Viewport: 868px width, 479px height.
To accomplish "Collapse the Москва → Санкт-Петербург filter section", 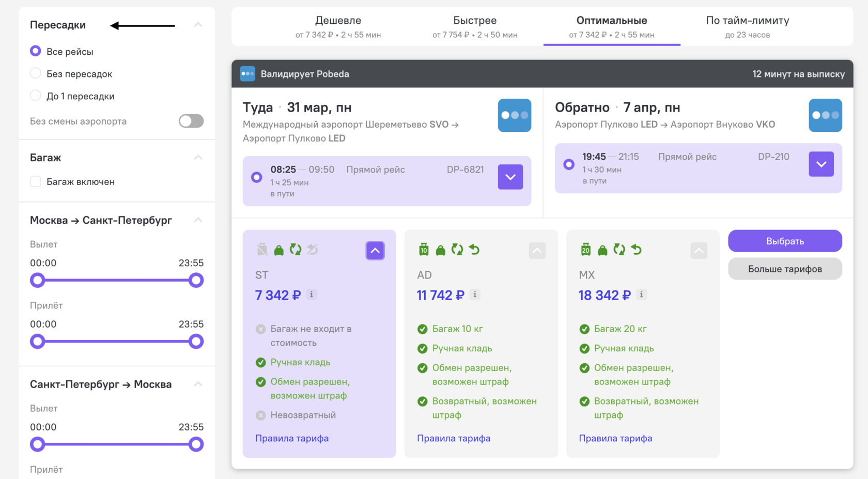I will click(x=198, y=220).
